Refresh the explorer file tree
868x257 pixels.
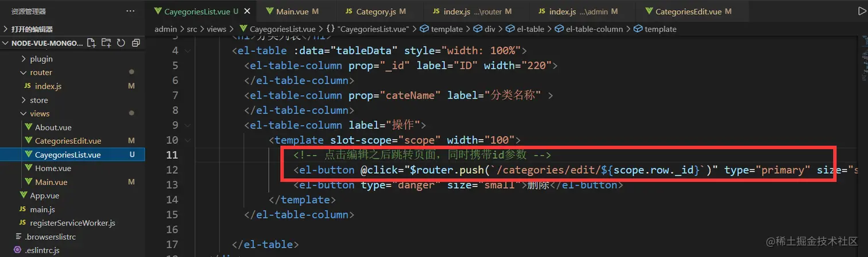click(x=121, y=43)
